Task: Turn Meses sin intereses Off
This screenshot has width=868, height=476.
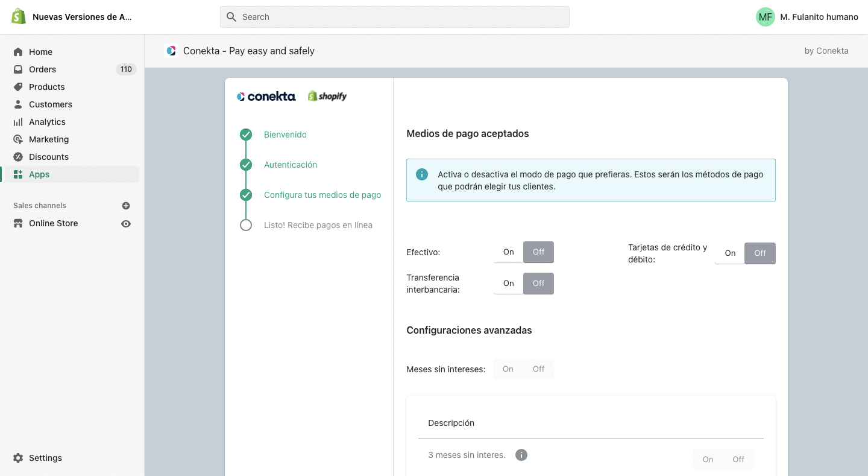Action: coord(538,369)
